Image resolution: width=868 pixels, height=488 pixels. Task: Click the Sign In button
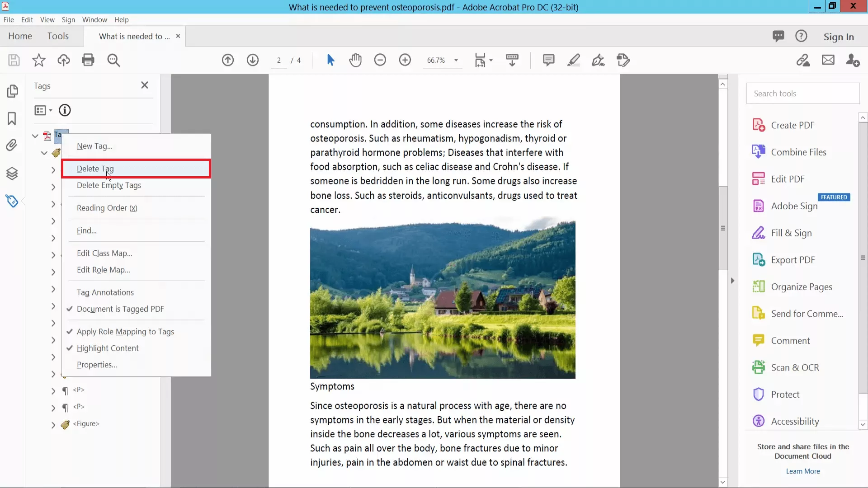(839, 37)
